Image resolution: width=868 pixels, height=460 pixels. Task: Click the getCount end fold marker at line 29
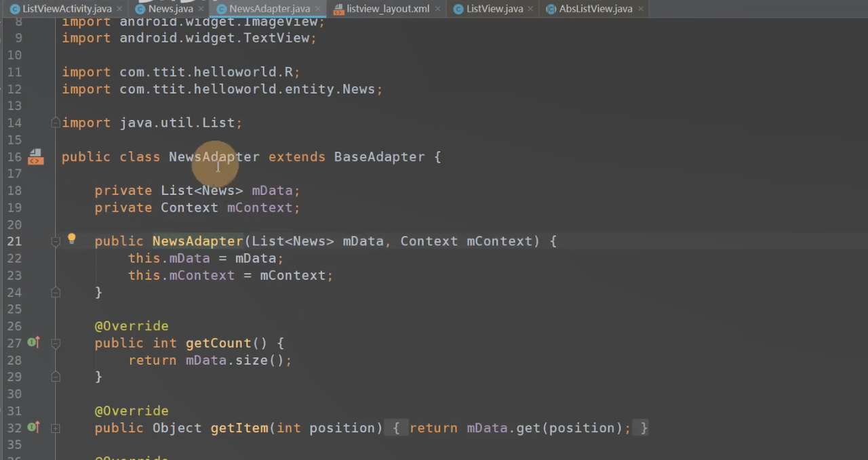pos(56,377)
